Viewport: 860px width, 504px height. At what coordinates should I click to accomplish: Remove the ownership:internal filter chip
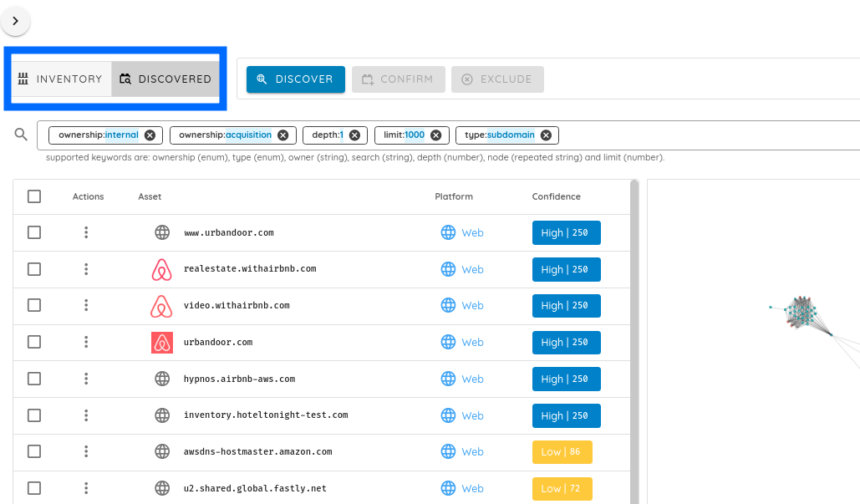pyautogui.click(x=150, y=135)
